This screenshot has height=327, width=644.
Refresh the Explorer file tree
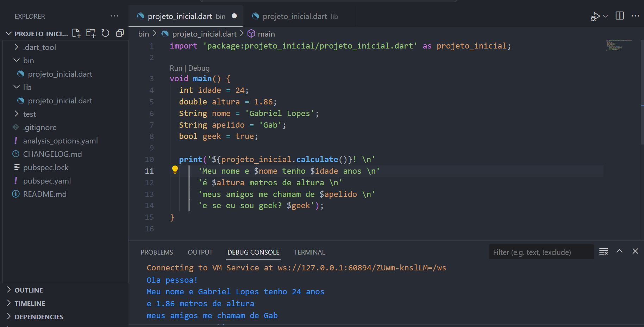click(105, 33)
